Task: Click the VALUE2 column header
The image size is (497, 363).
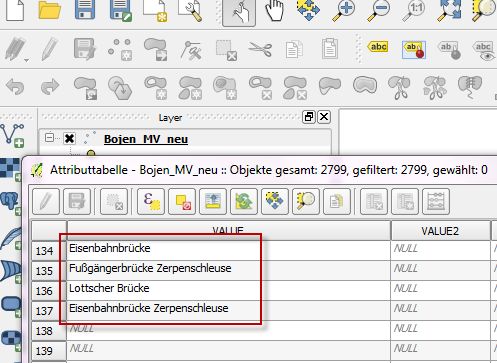Action: (x=440, y=231)
